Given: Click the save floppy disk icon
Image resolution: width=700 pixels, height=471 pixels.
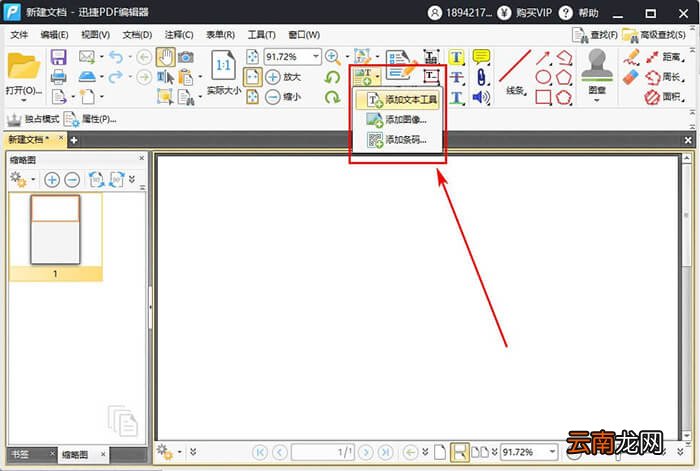Looking at the screenshot, I should 58,58.
